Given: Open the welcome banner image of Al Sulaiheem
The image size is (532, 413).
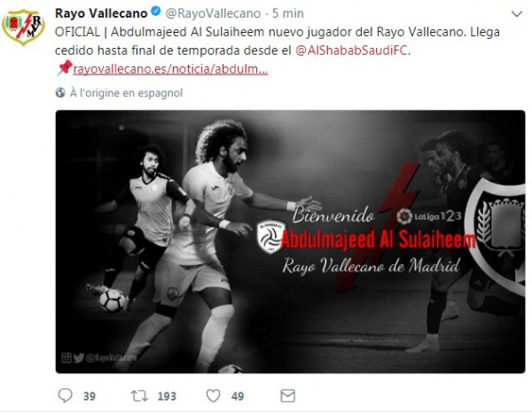Looking at the screenshot, I should [291, 241].
